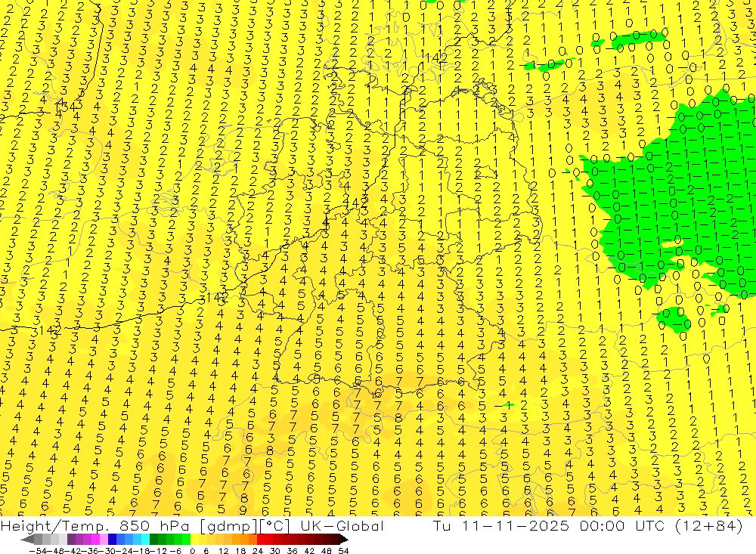This screenshot has height=554, width=756.
Task: Click the '18' legend tick label
Action: (240, 551)
